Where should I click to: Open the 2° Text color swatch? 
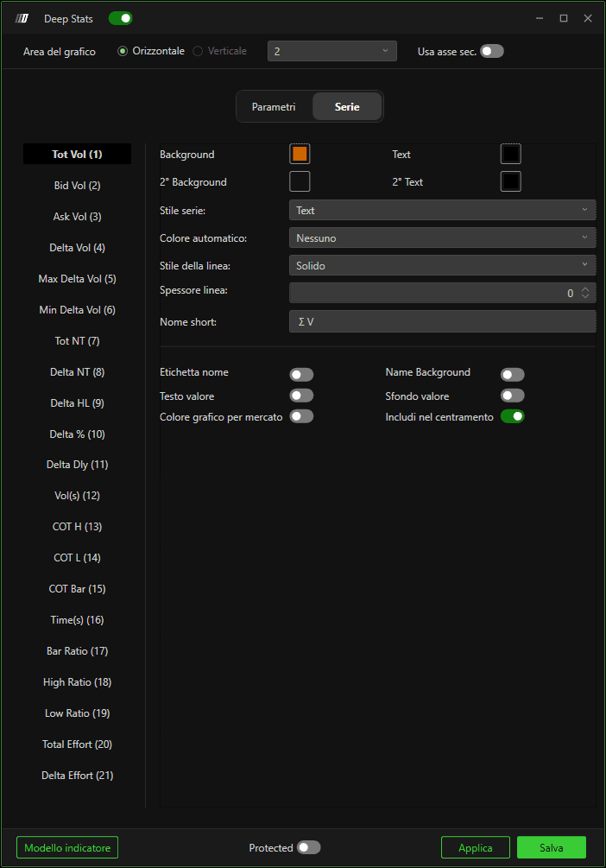click(510, 181)
